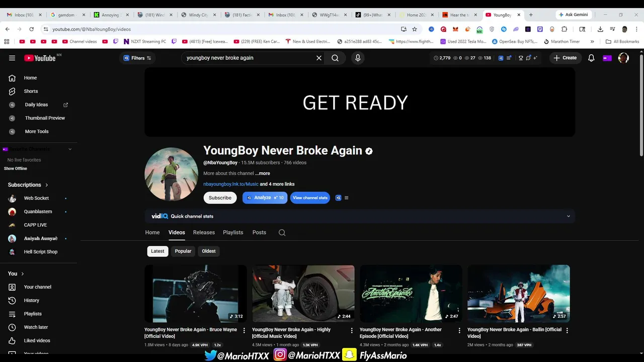Click the search magnifier button
The image size is (644, 362).
[x=335, y=58]
